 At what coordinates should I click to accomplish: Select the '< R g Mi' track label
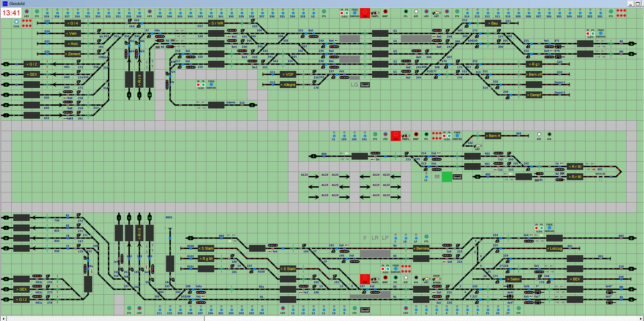(x=206, y=259)
